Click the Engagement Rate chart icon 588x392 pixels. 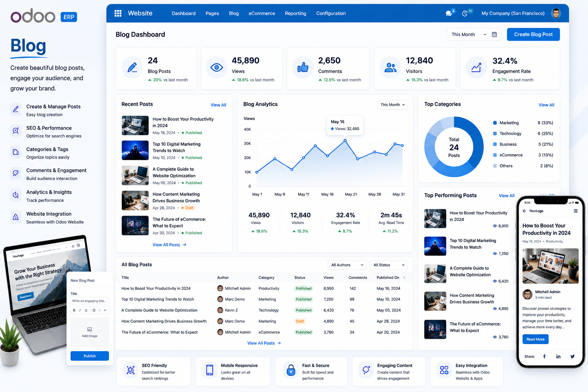[x=476, y=67]
